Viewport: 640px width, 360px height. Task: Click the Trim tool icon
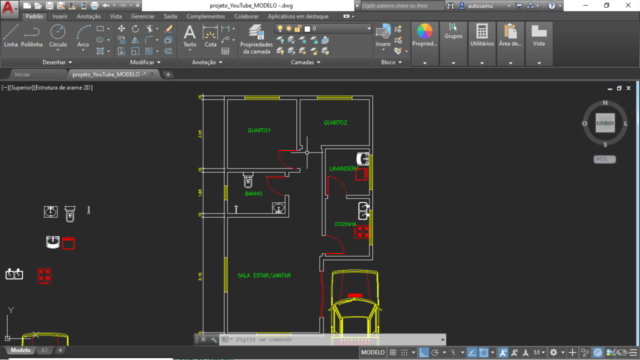tap(149, 29)
